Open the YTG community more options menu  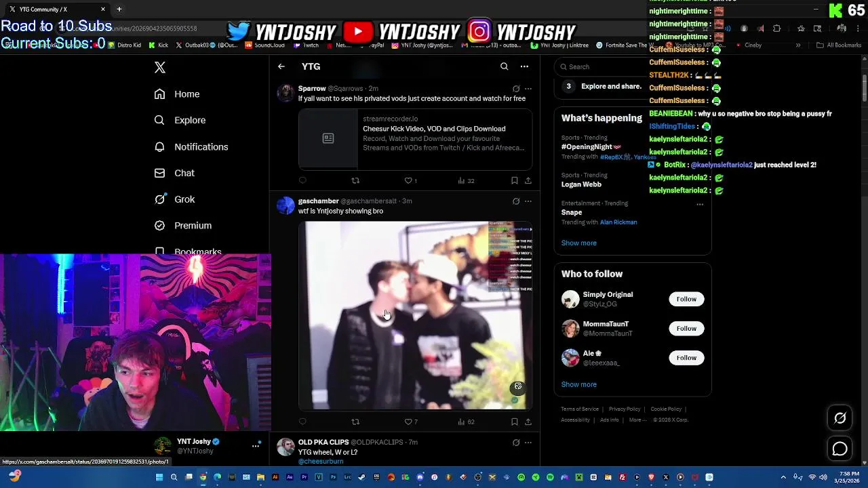click(x=524, y=66)
